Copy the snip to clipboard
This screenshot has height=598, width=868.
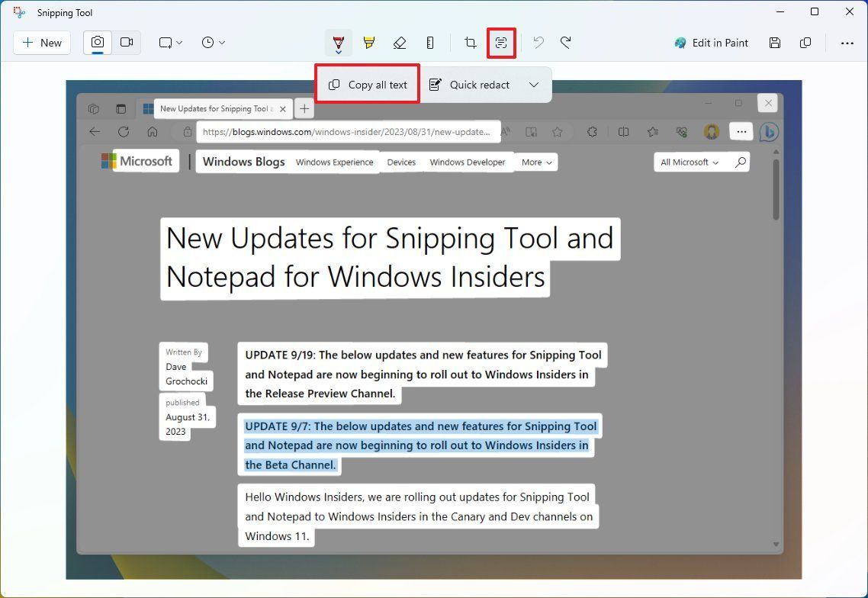coord(805,43)
